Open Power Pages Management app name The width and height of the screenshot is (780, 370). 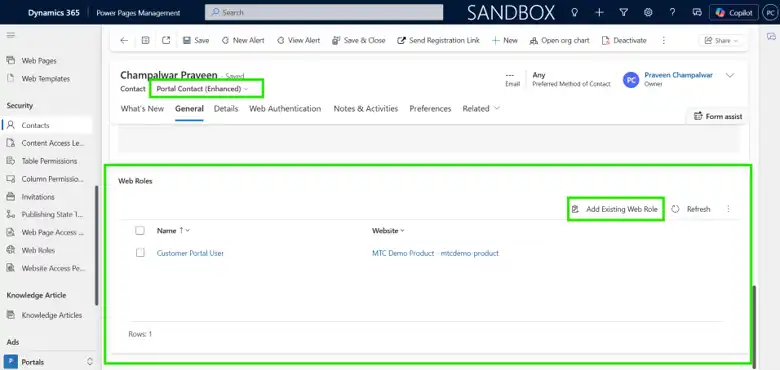pyautogui.click(x=138, y=13)
